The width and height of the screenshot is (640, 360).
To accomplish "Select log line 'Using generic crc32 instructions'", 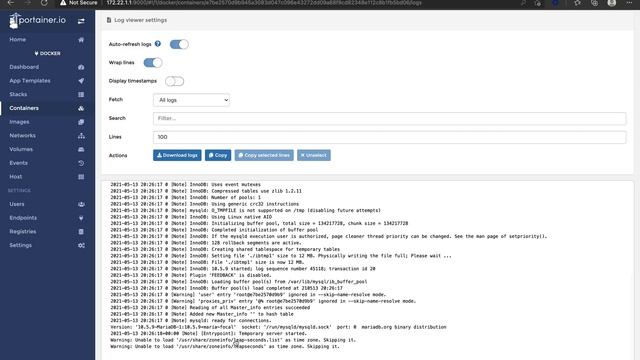I will (204, 204).
